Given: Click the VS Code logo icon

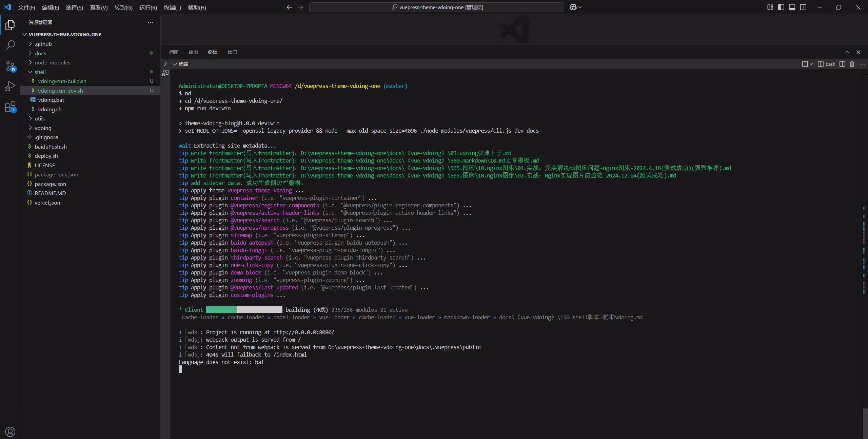Looking at the screenshot, I should tap(7, 7).
